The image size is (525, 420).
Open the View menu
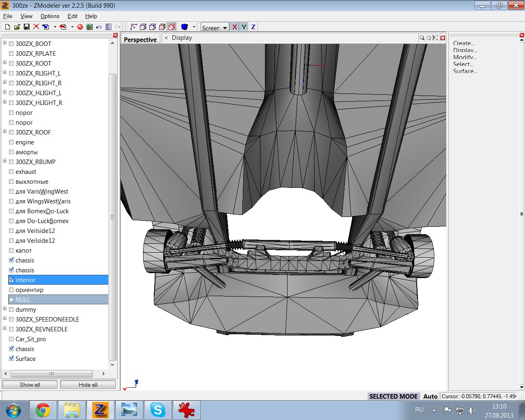(x=26, y=16)
